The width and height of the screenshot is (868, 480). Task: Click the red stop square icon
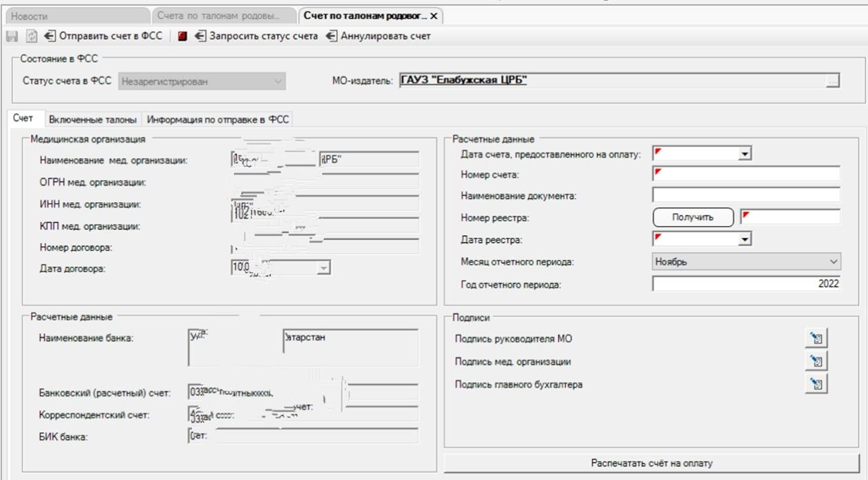pos(182,37)
